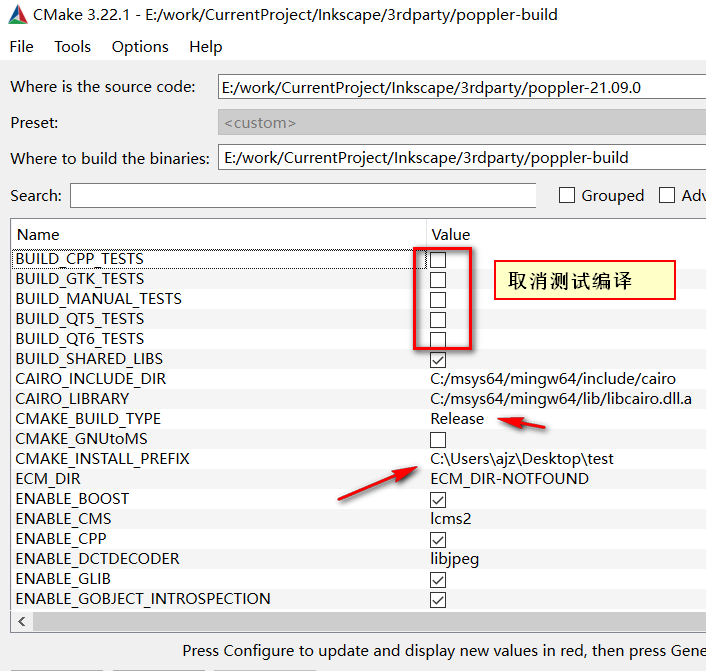The height and width of the screenshot is (671, 706).
Task: Select the BUILD_QT5_TESTS row name
Action: (x=80, y=319)
